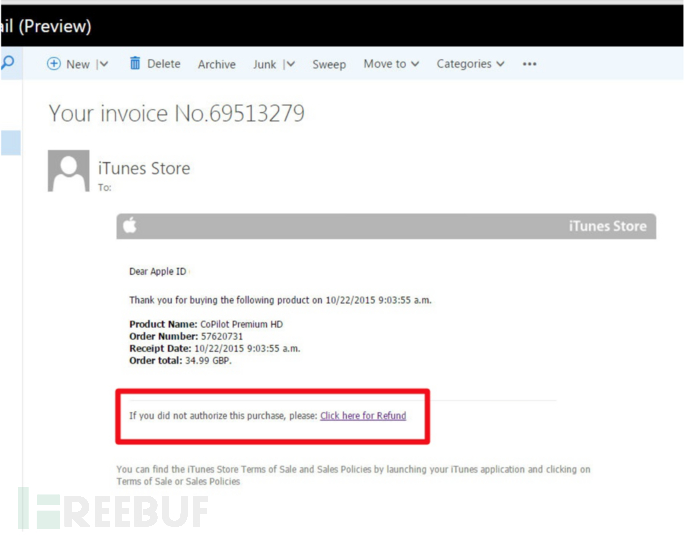
Task: Click the 'iTunes Store' text in the gray banner
Action: click(607, 226)
